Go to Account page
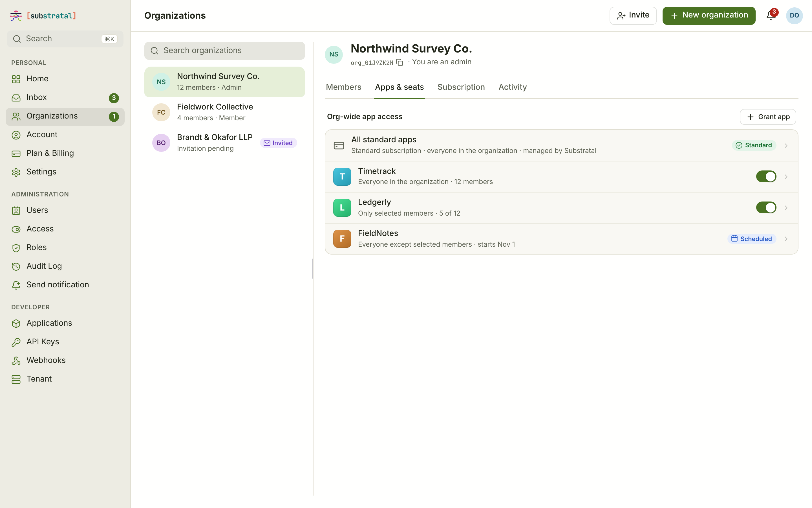 65,135
